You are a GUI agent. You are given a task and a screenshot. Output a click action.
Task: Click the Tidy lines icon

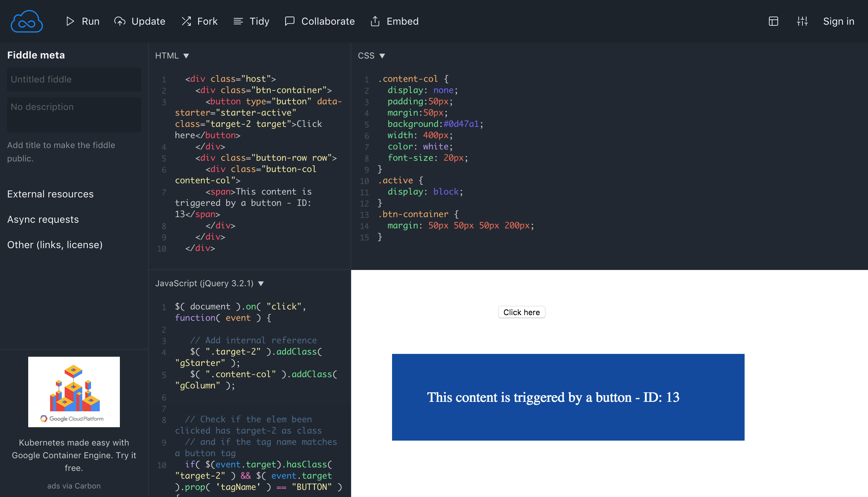pyautogui.click(x=238, y=22)
